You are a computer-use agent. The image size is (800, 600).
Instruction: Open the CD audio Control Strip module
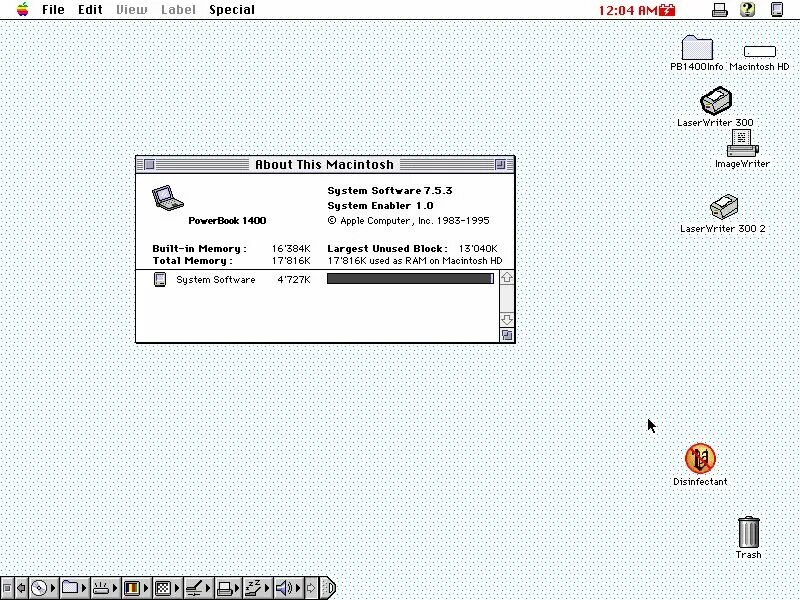(x=43, y=588)
